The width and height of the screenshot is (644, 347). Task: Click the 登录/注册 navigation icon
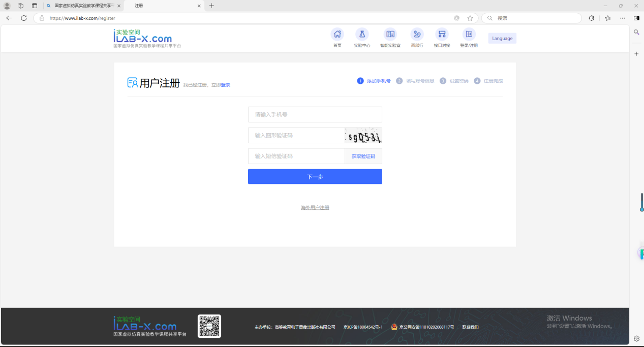[x=469, y=35]
